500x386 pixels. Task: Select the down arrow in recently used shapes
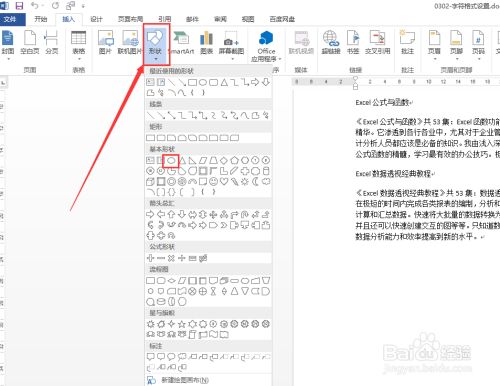coord(266,82)
